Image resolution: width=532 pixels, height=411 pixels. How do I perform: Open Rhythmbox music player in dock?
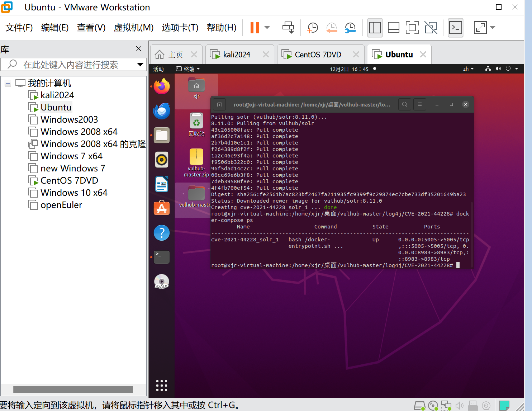pyautogui.click(x=162, y=160)
